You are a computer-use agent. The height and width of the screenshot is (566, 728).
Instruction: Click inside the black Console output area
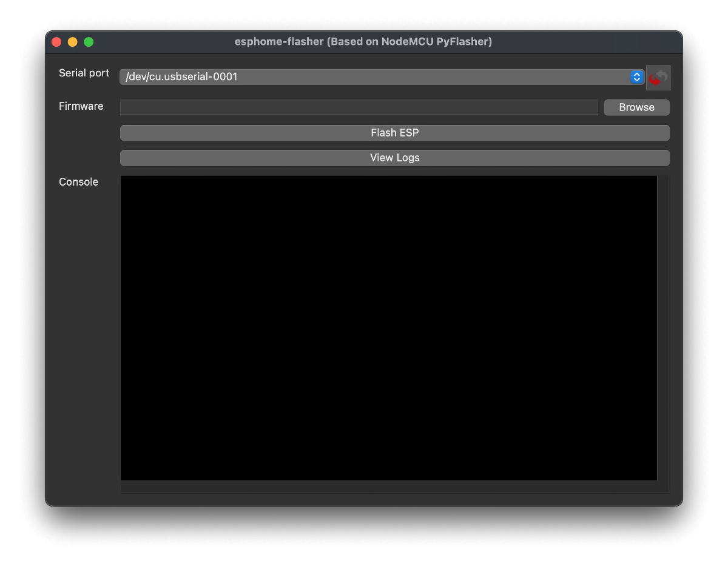(x=389, y=328)
